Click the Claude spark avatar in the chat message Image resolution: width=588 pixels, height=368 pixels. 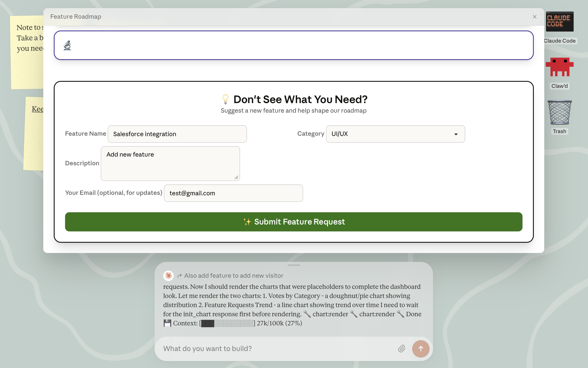click(168, 276)
